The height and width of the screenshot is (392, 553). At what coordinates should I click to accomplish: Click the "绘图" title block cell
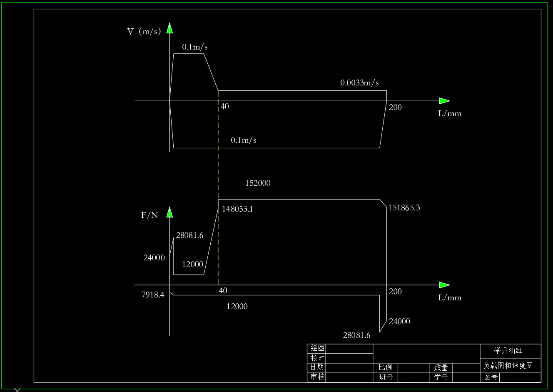(317, 348)
